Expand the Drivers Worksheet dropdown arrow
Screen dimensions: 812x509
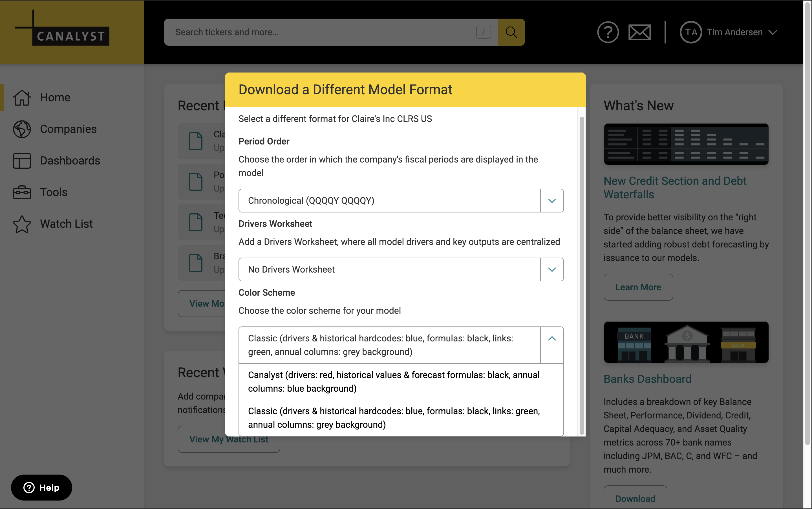click(552, 270)
